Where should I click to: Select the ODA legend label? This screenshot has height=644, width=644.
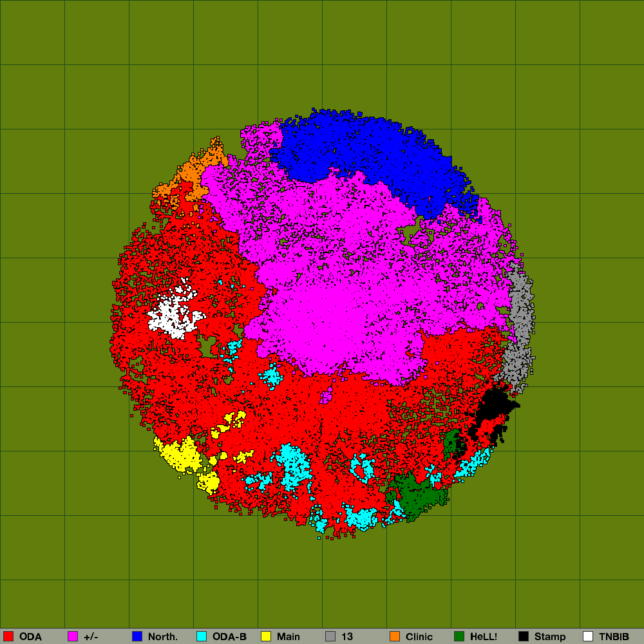pos(30,637)
